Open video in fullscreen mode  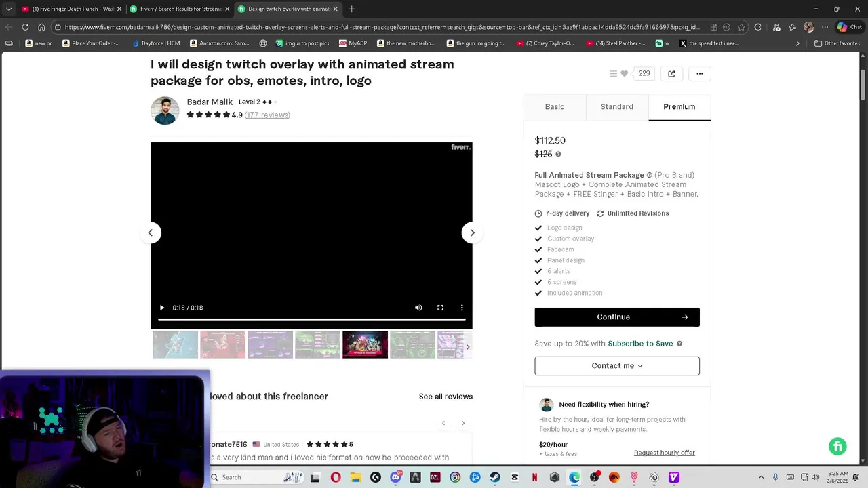[x=440, y=308]
